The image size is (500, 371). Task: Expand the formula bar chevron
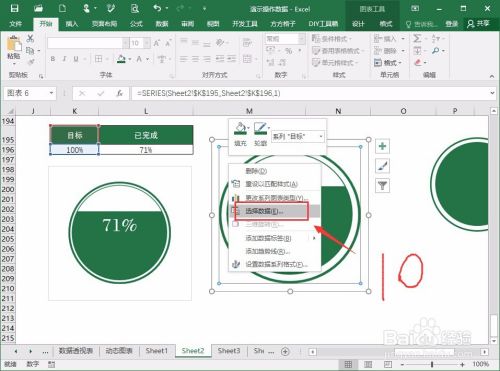[x=492, y=93]
